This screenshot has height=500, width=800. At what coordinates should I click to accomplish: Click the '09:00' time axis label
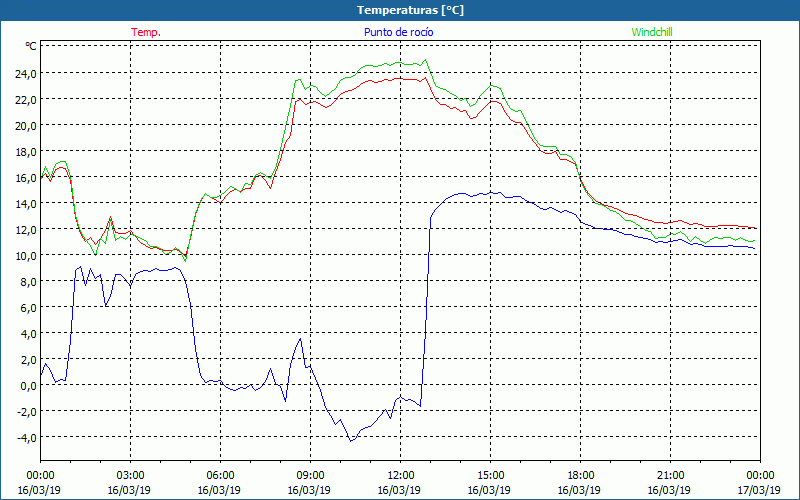point(311,476)
